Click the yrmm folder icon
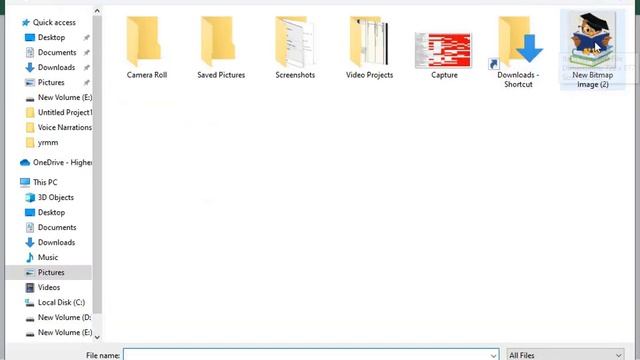The width and height of the screenshot is (640, 360). pos(30,142)
